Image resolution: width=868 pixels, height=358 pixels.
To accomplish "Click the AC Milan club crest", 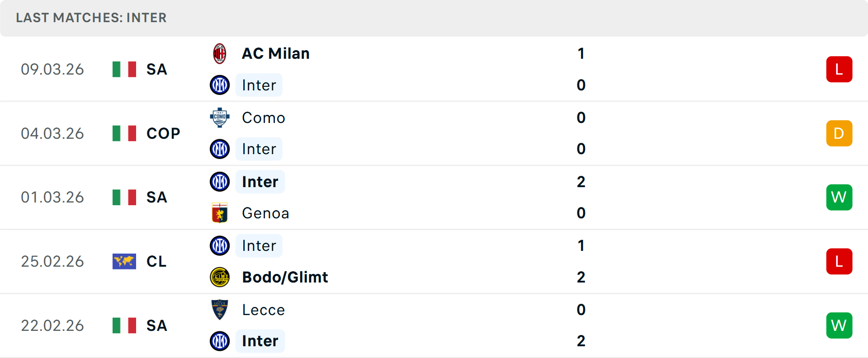I will (x=220, y=53).
